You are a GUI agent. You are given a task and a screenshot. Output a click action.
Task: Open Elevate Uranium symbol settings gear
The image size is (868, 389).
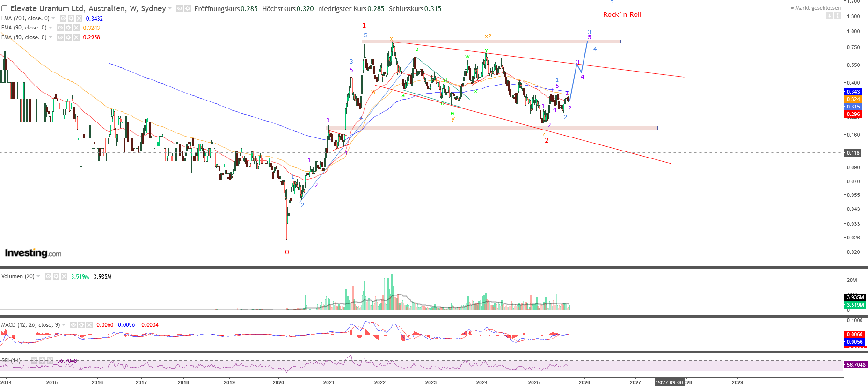pos(187,8)
